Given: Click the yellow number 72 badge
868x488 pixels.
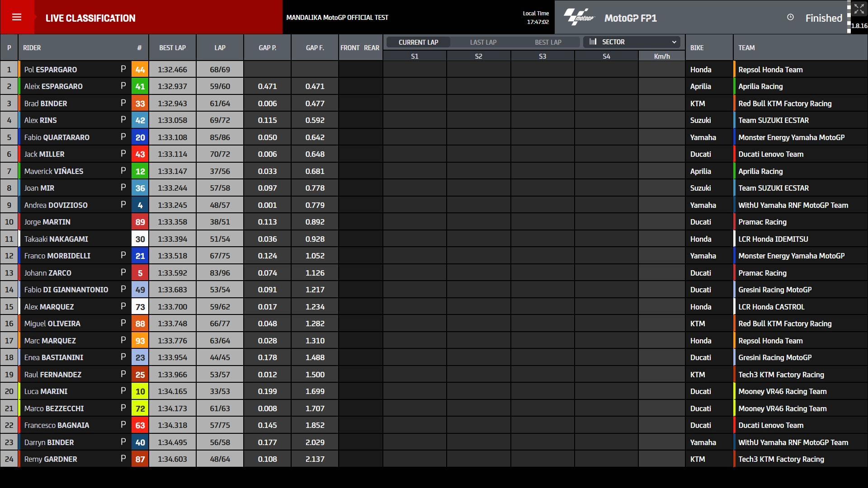Looking at the screenshot, I should tap(140, 408).
